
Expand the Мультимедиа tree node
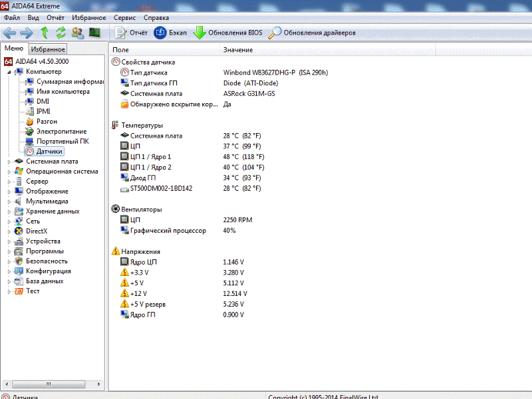(9, 201)
